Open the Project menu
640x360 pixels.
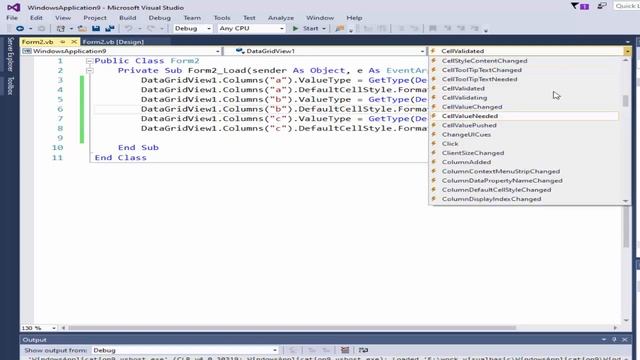point(95,18)
